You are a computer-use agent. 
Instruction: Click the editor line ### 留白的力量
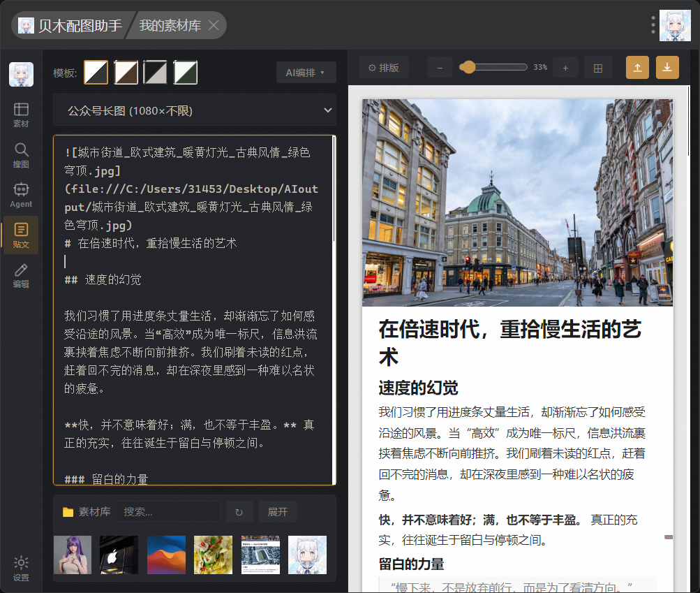tap(106, 479)
